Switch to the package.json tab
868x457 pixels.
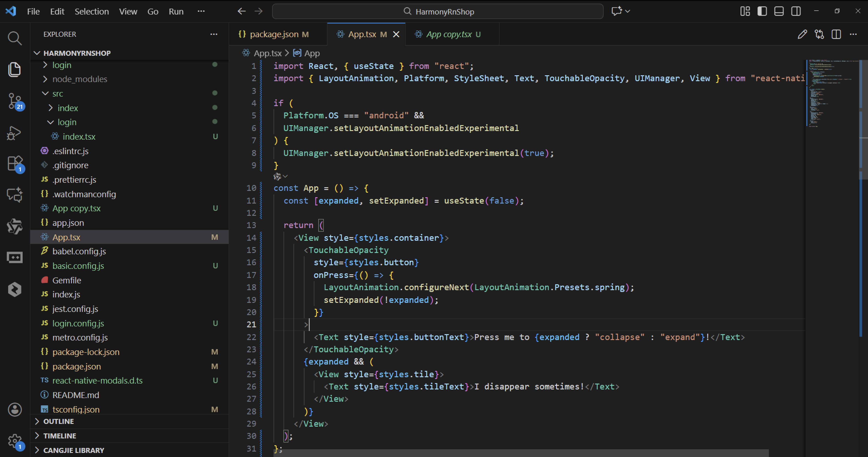(274, 34)
